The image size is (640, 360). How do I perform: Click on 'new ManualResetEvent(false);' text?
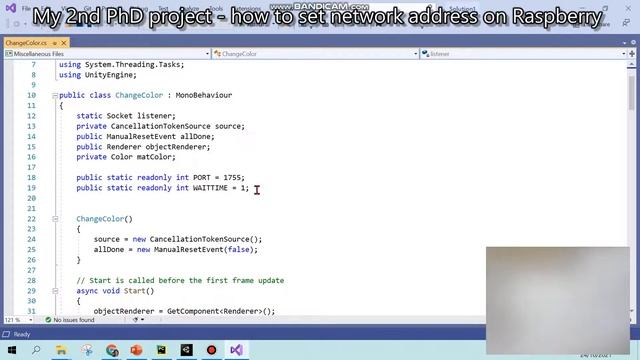198,249
